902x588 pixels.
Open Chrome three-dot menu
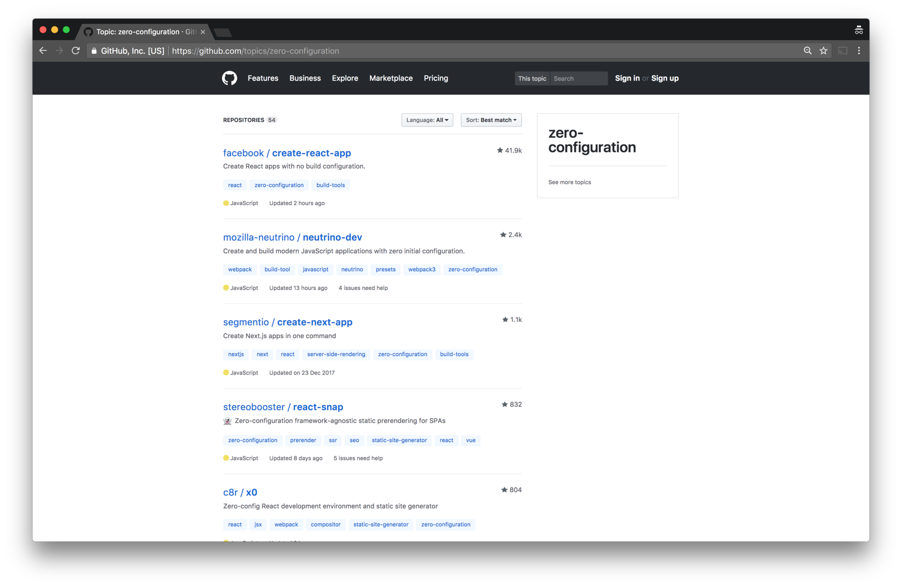tap(859, 51)
